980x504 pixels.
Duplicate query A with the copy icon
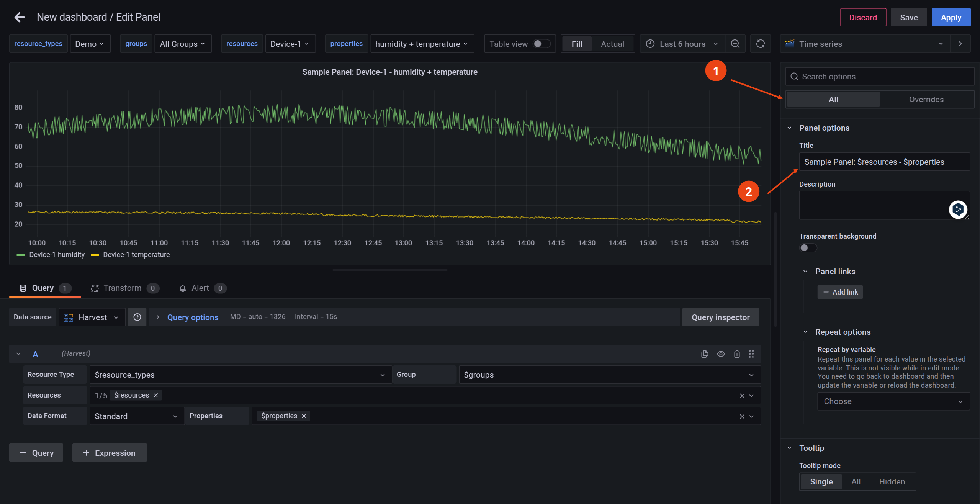704,354
